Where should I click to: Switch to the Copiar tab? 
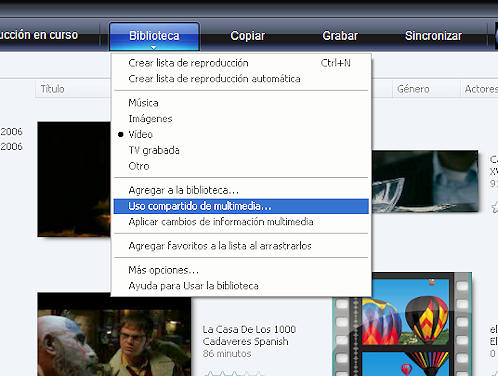pyautogui.click(x=247, y=36)
